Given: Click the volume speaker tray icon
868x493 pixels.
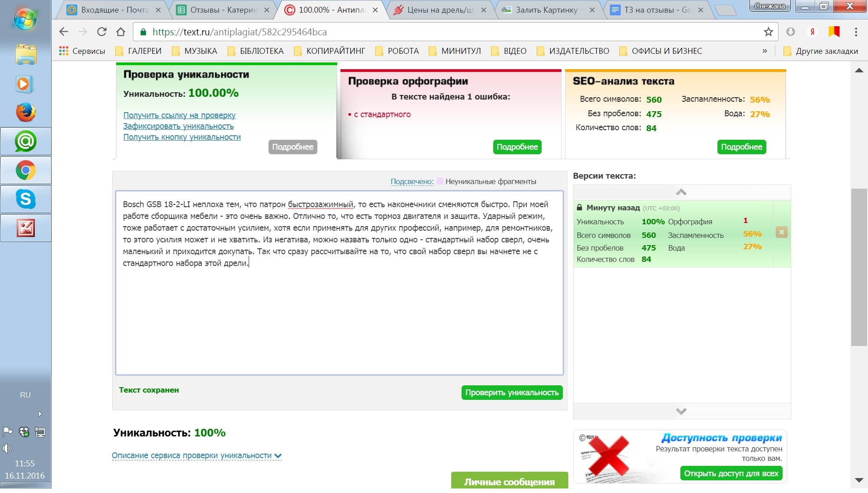Looking at the screenshot, I should 7,449.
